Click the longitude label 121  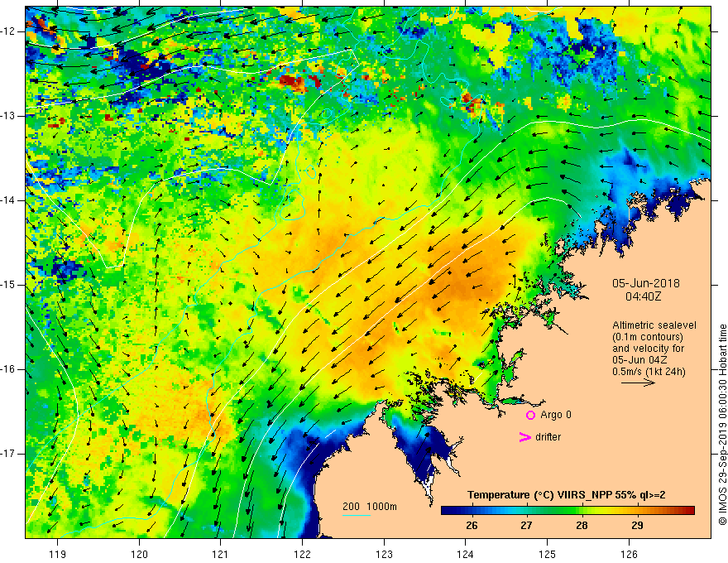(x=220, y=554)
